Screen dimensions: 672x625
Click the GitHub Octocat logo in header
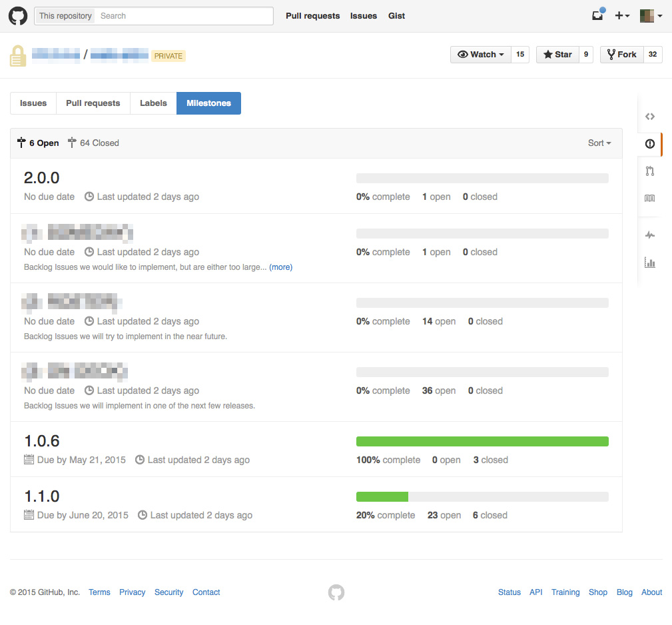point(18,16)
